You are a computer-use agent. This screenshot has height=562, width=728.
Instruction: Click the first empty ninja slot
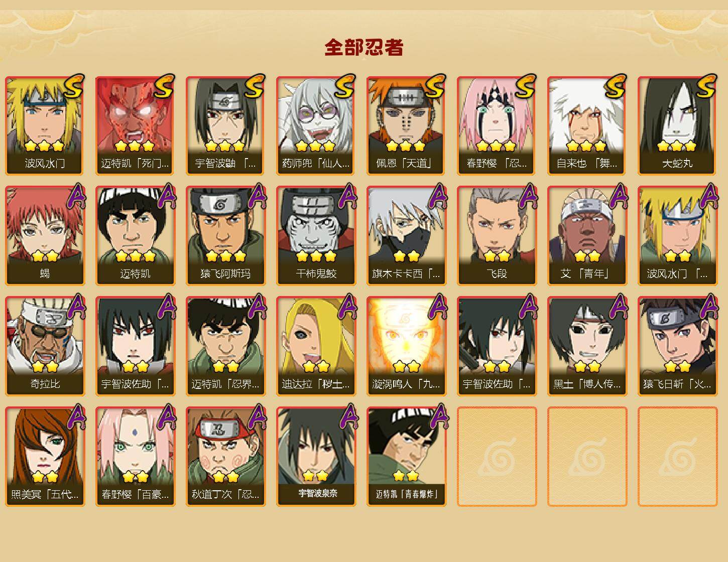tap(497, 457)
